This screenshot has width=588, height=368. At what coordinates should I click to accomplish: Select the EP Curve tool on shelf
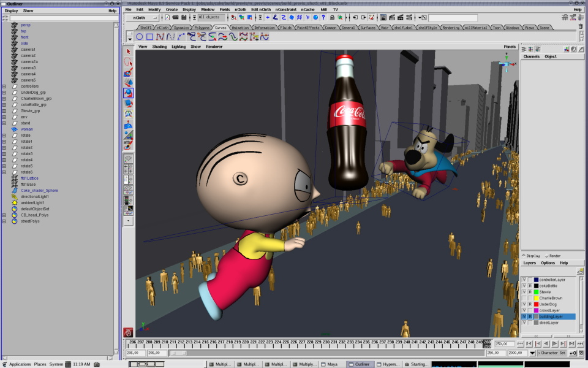pos(171,37)
